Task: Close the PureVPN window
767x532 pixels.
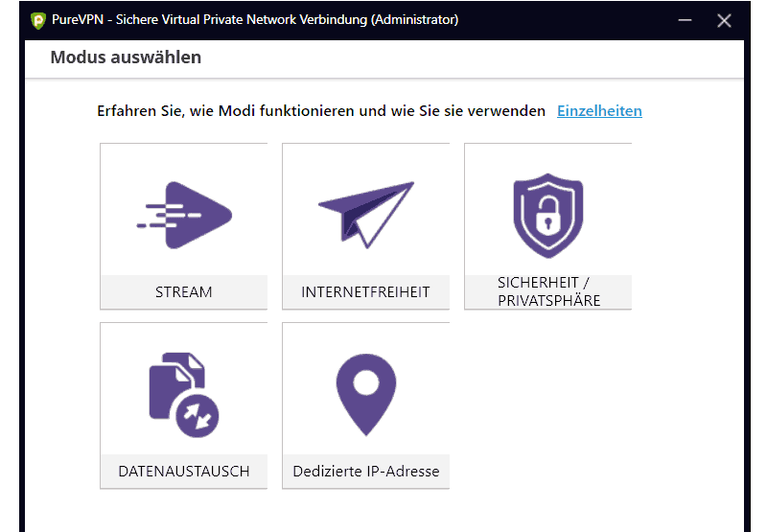Action: tap(724, 19)
